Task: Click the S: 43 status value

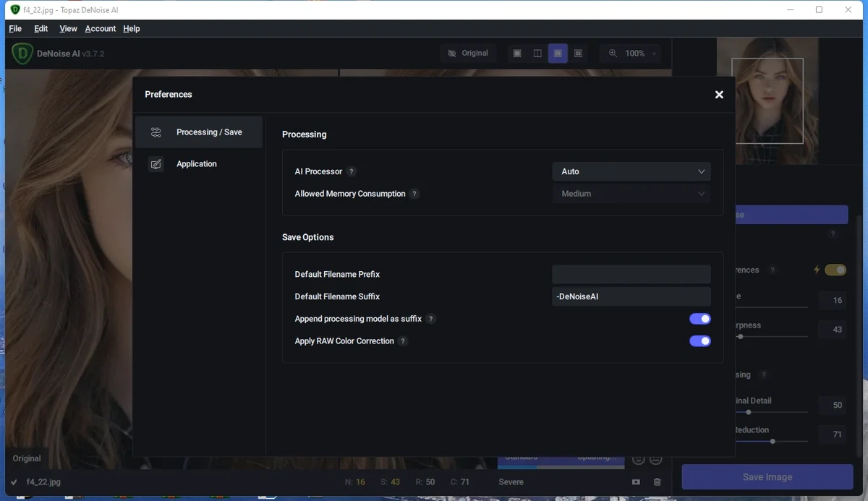Action: point(390,482)
